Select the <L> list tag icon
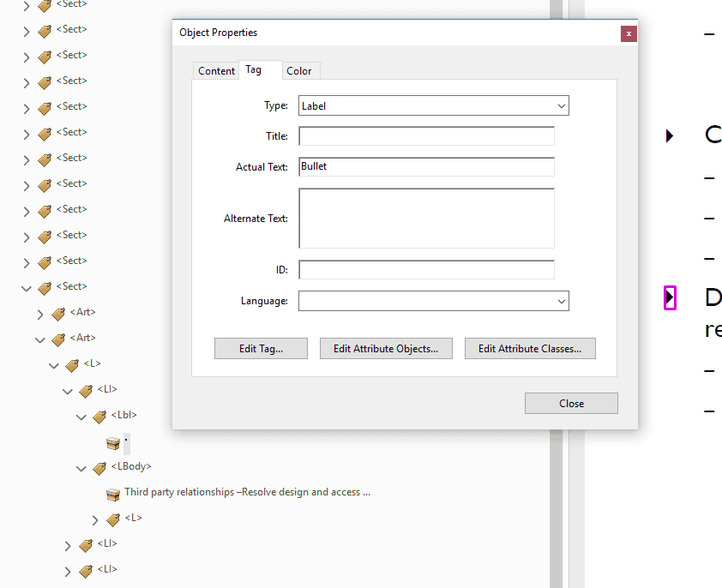This screenshot has height=588, width=722. [x=73, y=364]
